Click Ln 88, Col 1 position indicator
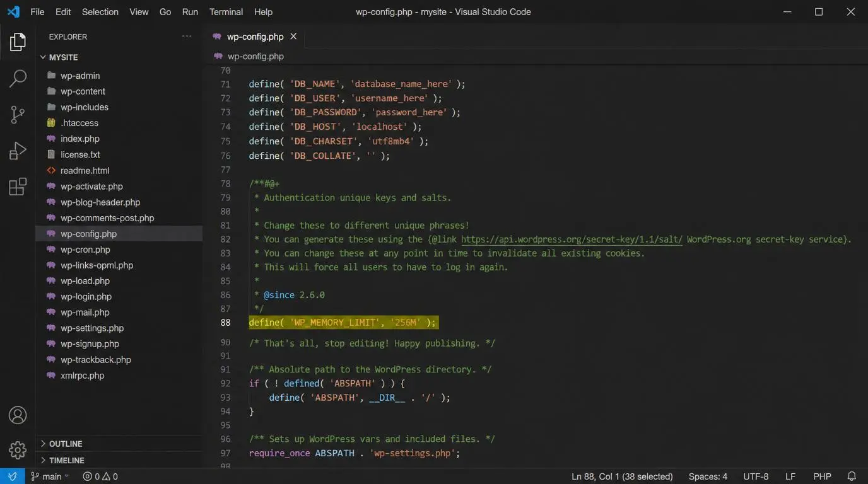Image resolution: width=868 pixels, height=484 pixels. pos(622,476)
